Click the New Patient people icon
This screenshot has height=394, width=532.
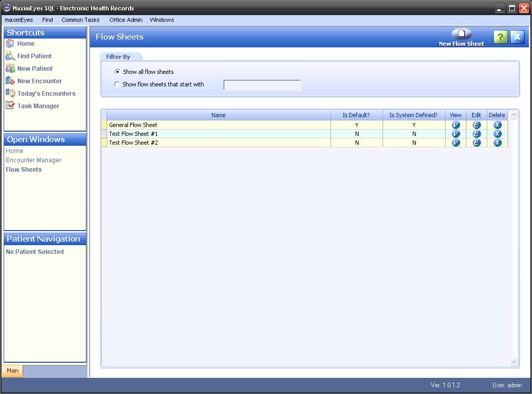[x=10, y=69]
